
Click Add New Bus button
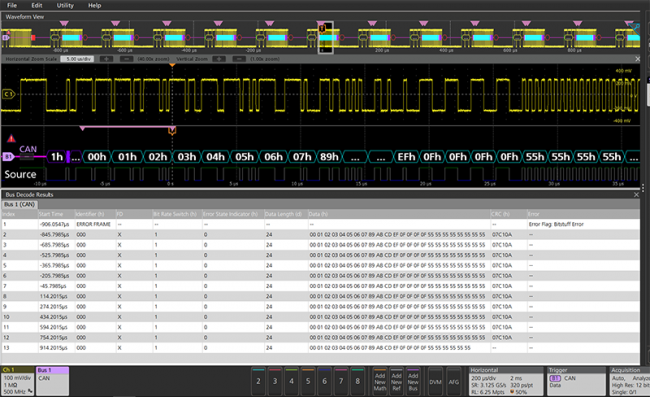pyautogui.click(x=413, y=381)
